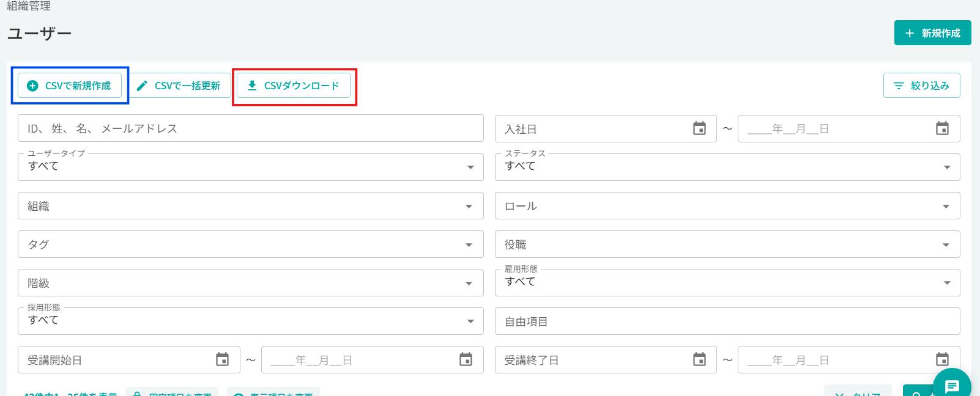The width and height of the screenshot is (980, 396).
Task: Click the 新規作成 button
Action: [932, 32]
